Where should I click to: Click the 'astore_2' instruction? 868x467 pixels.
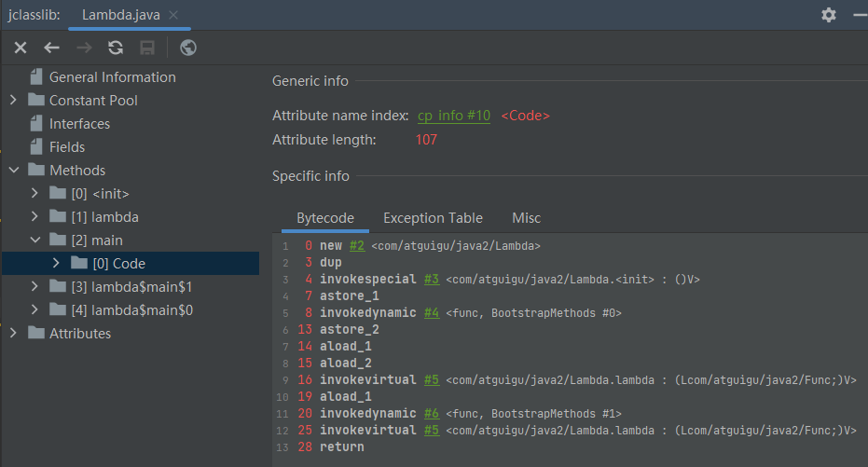coord(350,330)
